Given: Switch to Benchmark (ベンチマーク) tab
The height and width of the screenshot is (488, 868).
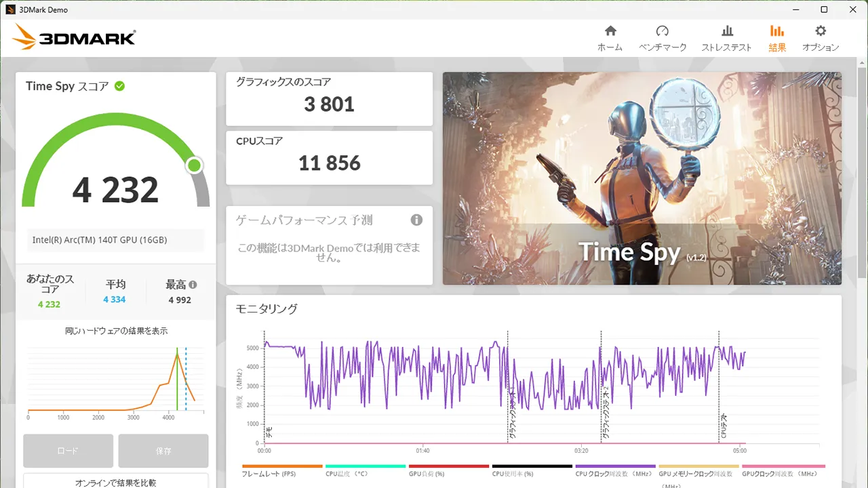Looking at the screenshot, I should pos(663,38).
